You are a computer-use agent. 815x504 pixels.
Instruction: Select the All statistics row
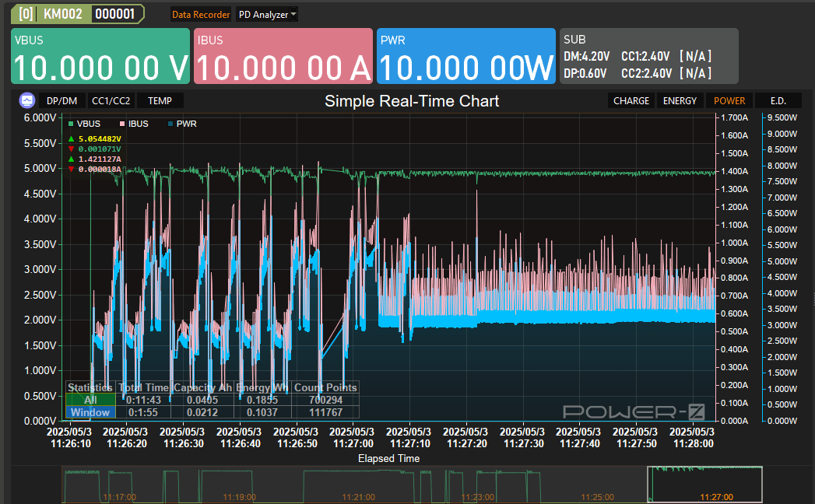90,400
